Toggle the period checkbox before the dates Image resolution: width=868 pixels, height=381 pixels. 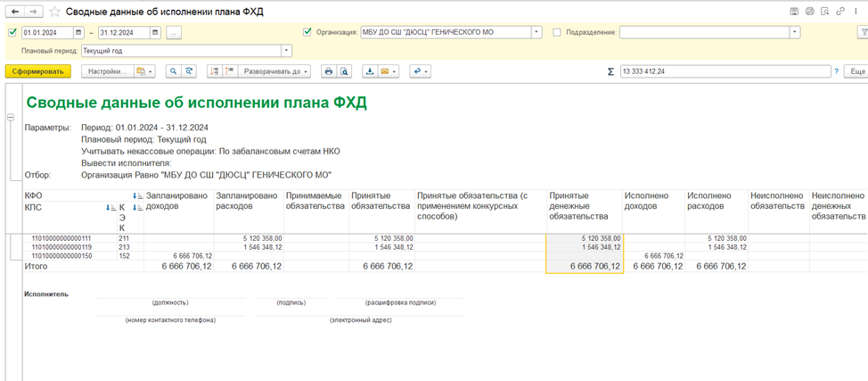click(x=12, y=33)
